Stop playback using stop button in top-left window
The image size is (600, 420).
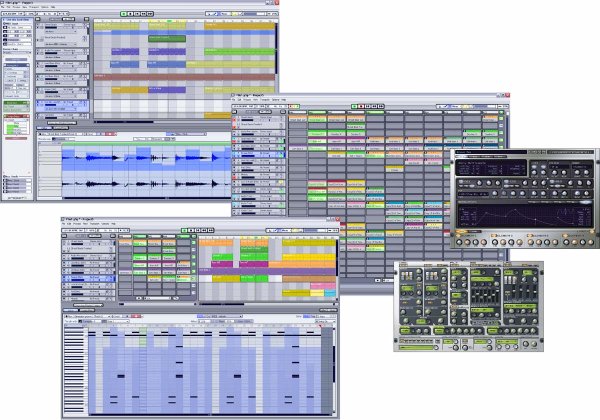pyautogui.click(x=130, y=14)
